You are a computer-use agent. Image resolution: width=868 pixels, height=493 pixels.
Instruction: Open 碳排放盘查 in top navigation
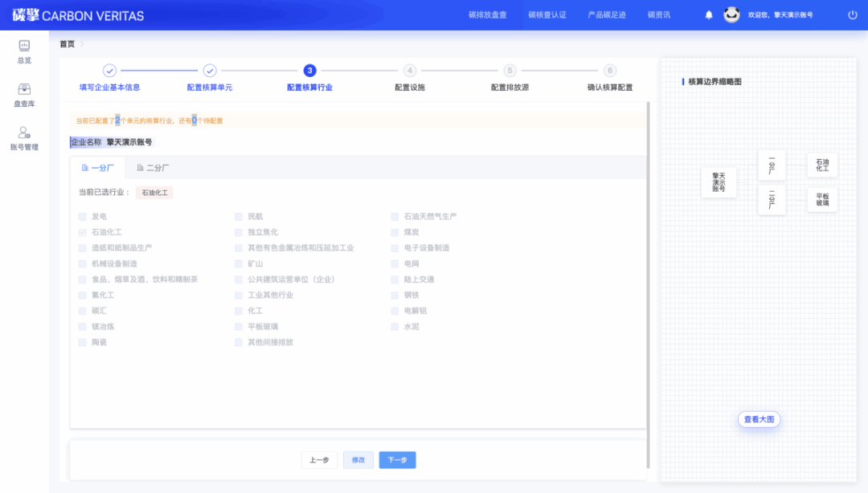coord(488,15)
